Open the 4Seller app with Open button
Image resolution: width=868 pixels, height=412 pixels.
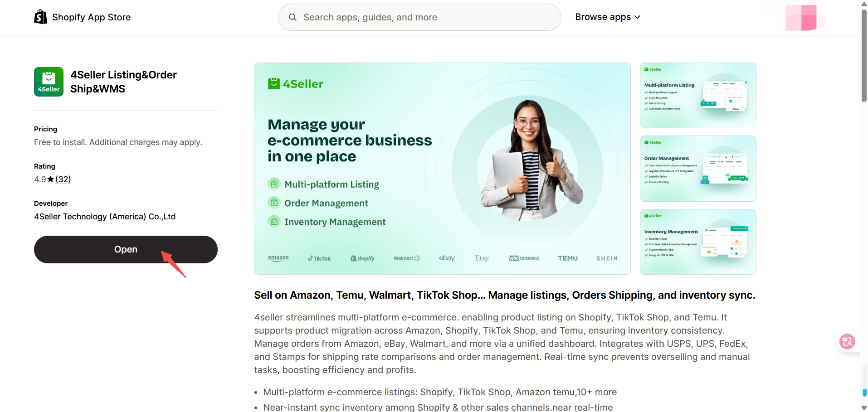126,249
